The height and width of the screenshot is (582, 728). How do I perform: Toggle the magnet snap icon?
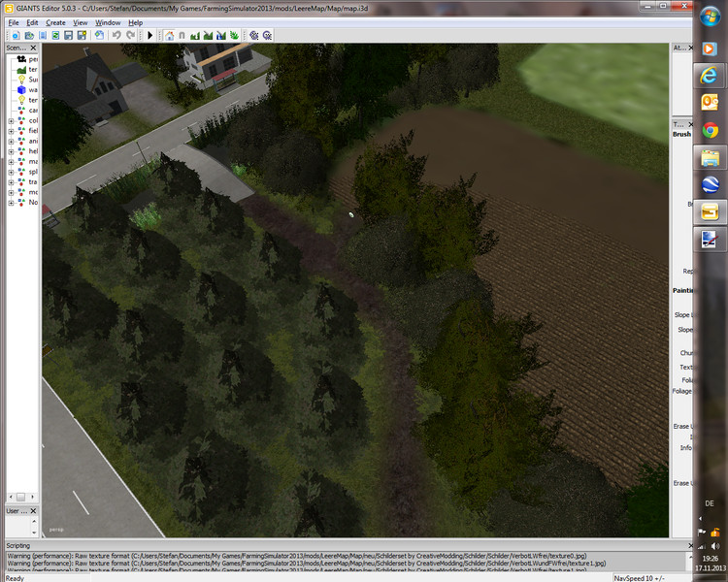[x=182, y=35]
